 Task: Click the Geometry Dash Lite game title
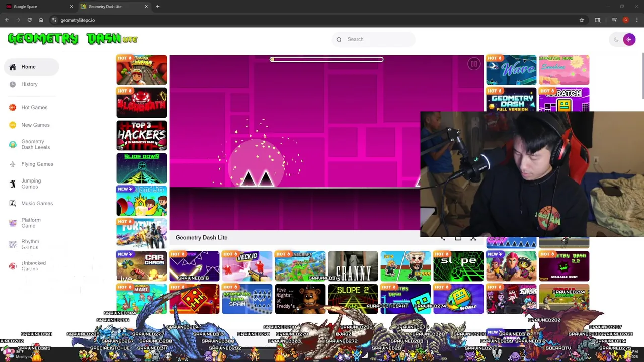[x=201, y=237]
